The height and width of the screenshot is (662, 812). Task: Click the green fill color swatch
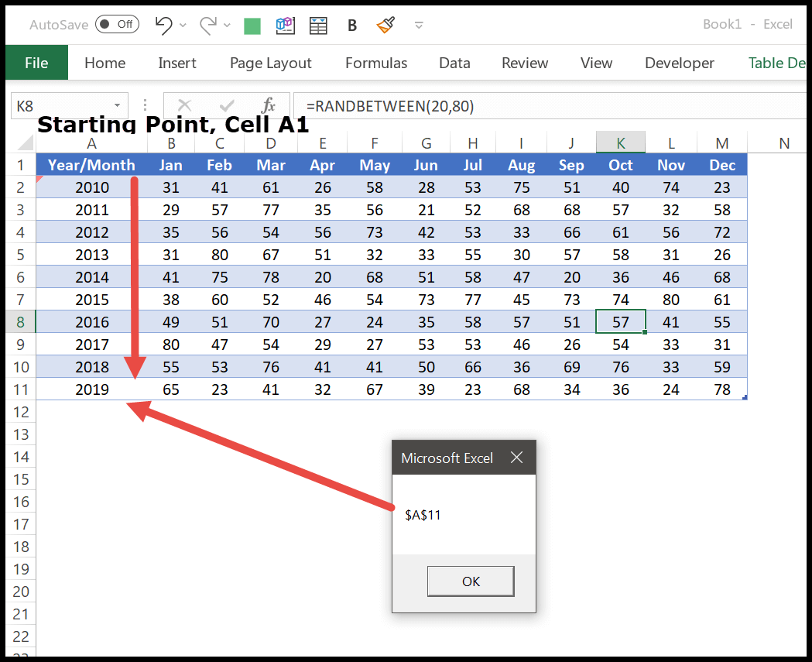(x=252, y=24)
